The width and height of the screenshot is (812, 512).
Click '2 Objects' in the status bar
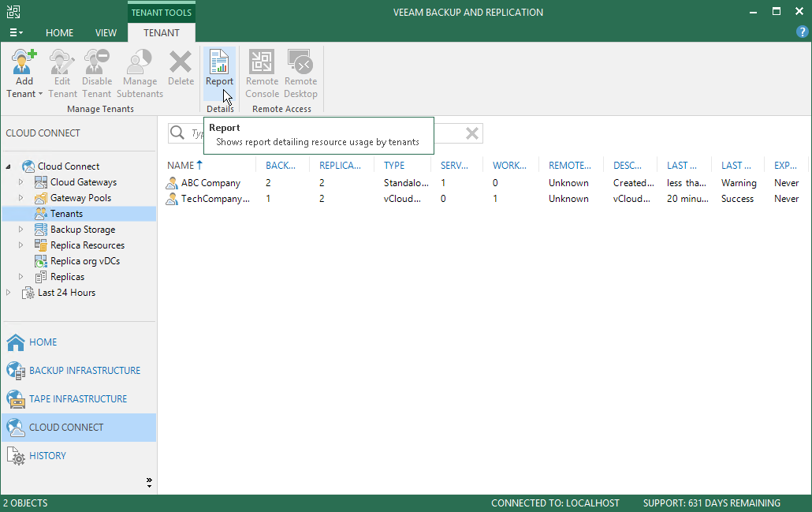pyautogui.click(x=25, y=503)
